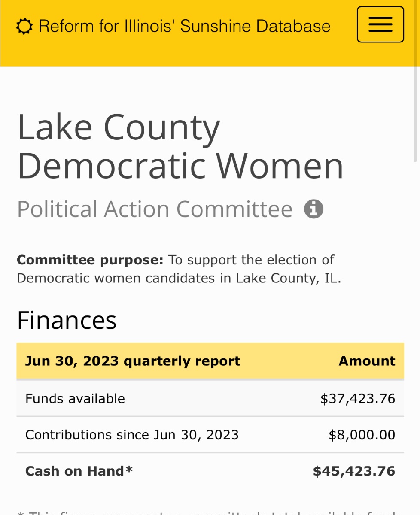Click the committee purpose description text
Screen dimensions: 420x515
[x=179, y=269]
